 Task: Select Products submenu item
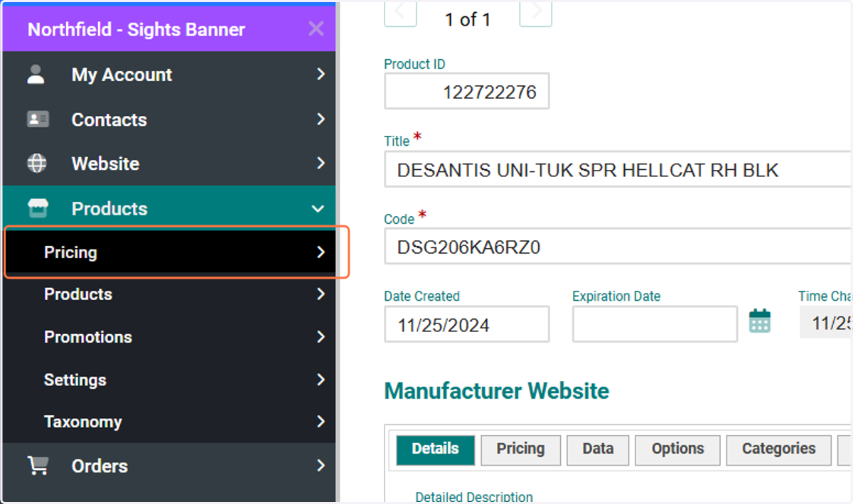168,294
